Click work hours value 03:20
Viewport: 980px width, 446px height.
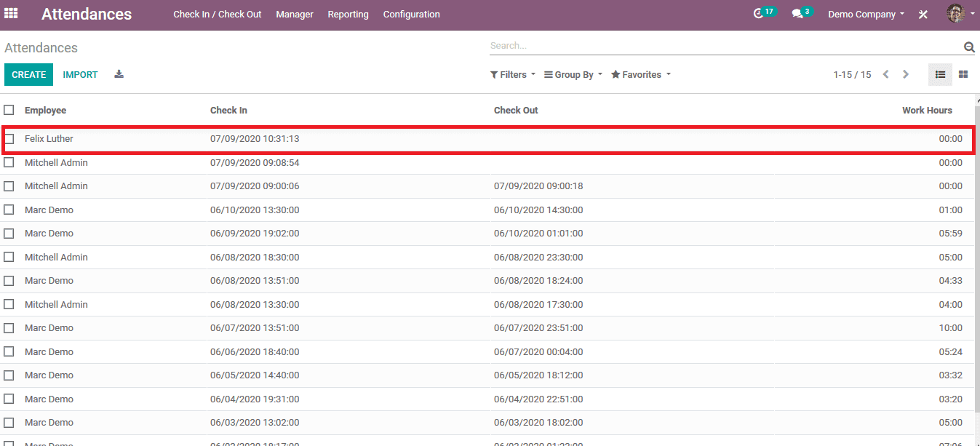(x=950, y=399)
